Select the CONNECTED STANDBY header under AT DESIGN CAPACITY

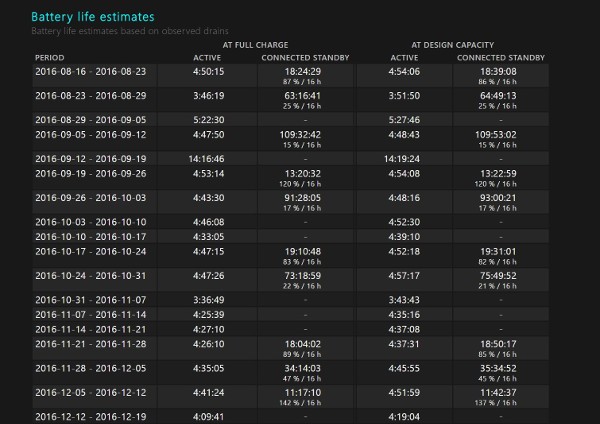click(497, 57)
